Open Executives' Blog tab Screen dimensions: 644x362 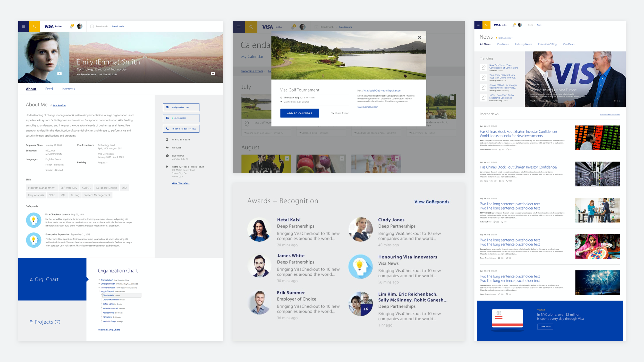[547, 44]
